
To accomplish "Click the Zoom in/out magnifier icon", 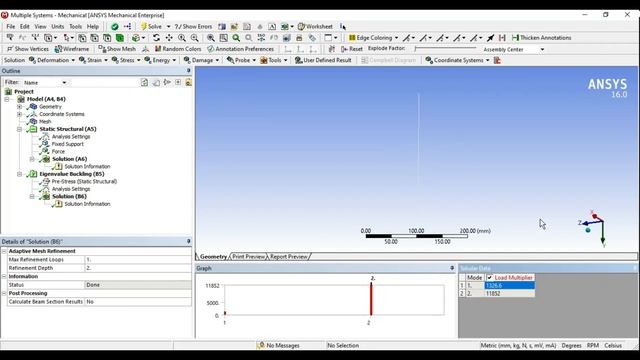I will [x=182, y=38].
